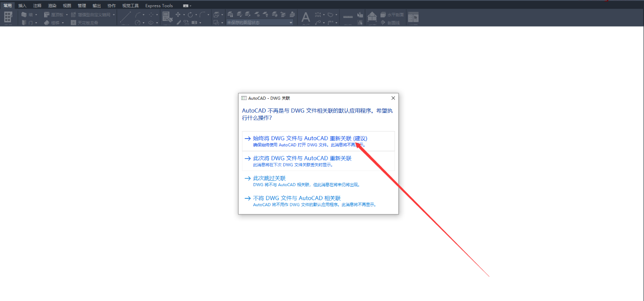Screen dimensions: 644x301
Task: Select the Line drawing tool
Action: [125, 17]
